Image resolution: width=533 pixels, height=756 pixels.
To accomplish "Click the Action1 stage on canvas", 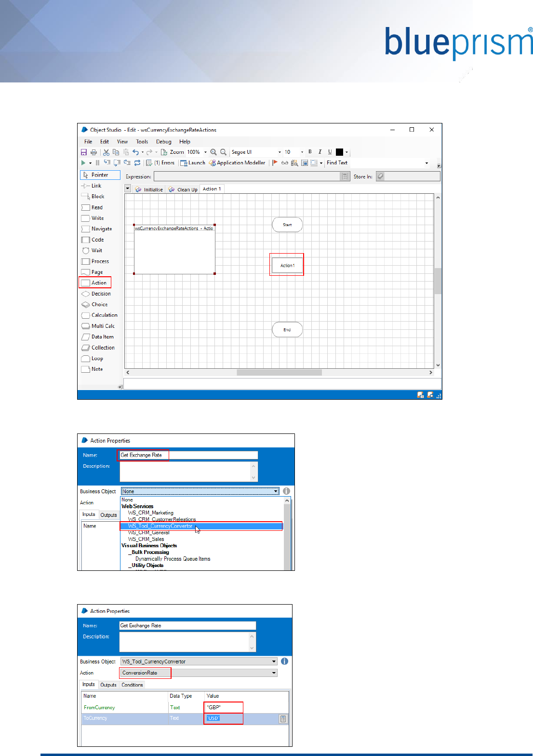I will pyautogui.click(x=287, y=265).
